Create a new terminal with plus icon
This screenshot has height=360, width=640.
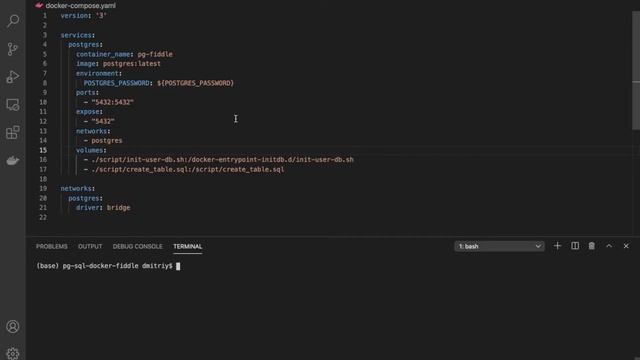coord(557,246)
